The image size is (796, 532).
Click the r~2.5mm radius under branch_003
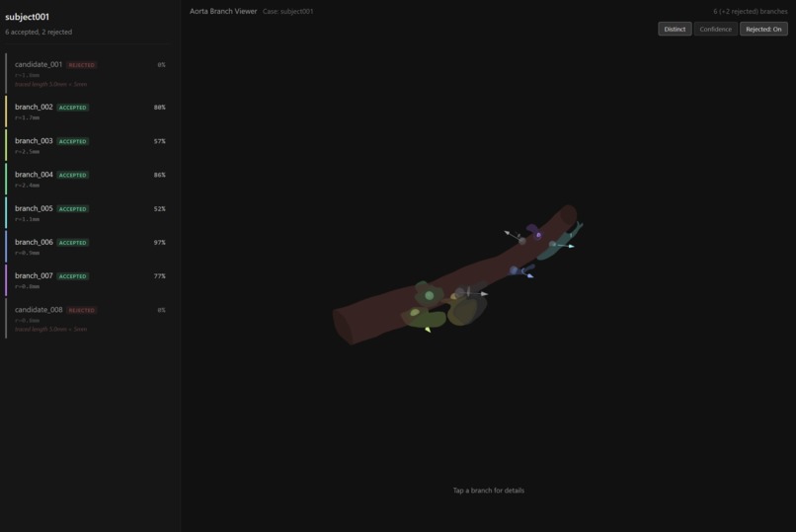click(27, 151)
